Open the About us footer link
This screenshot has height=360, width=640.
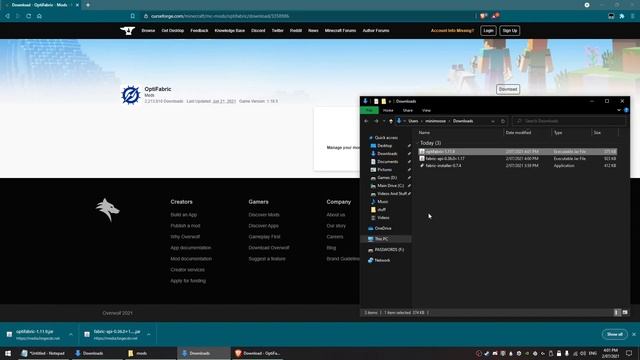(x=336, y=215)
